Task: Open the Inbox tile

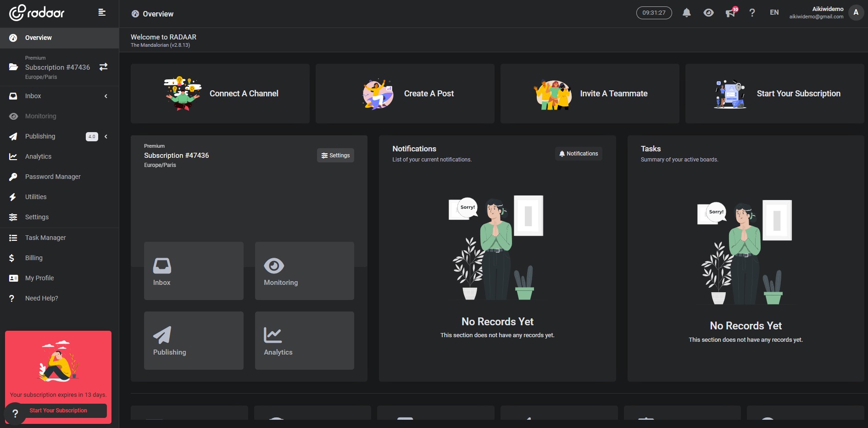Action: tap(194, 271)
